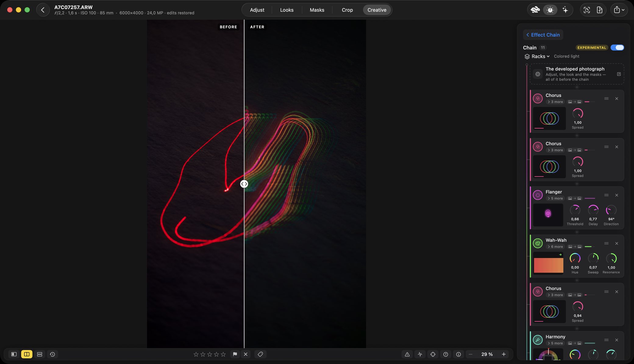This screenshot has height=364, width=634.
Task: Reject the photo with the X icon beside flag
Action: [246, 354]
